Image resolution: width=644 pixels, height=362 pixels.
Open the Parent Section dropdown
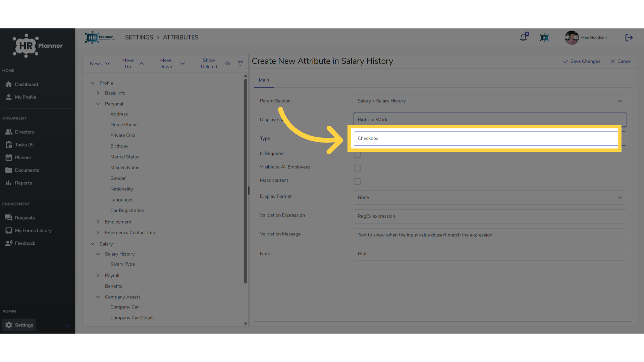pos(490,101)
